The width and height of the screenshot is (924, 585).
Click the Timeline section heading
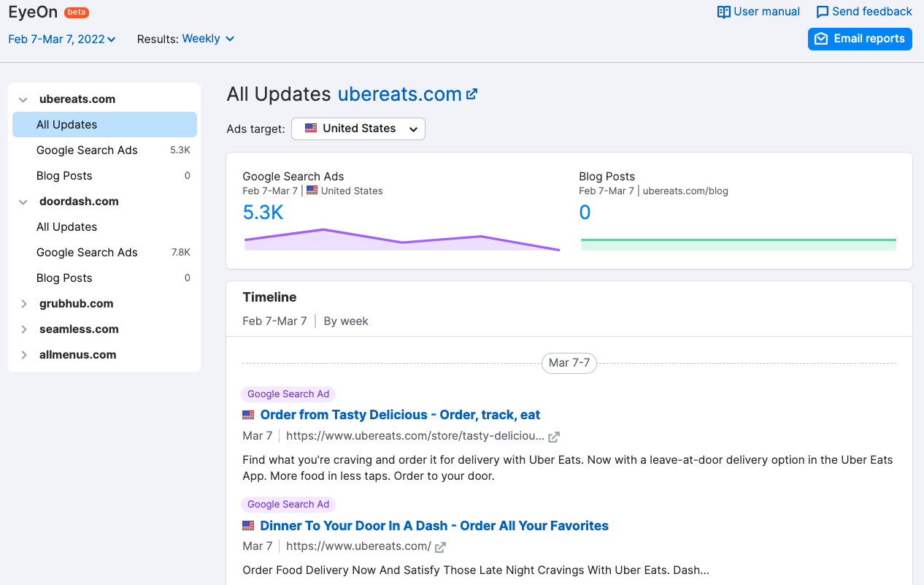pyautogui.click(x=269, y=297)
